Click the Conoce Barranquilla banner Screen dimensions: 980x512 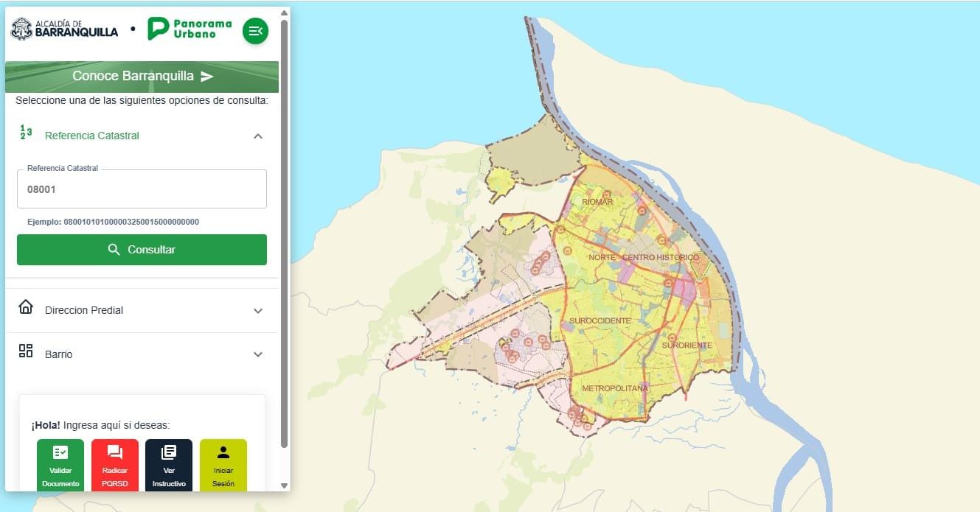coord(142,77)
